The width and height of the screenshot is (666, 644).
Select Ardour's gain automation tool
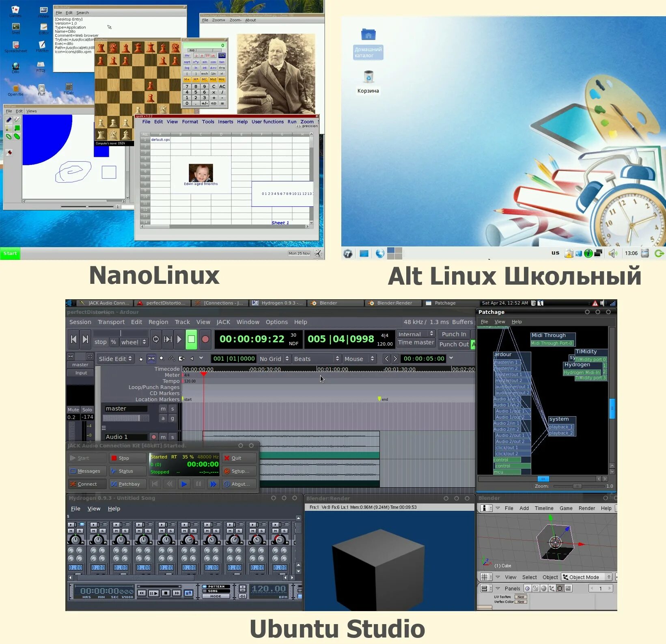coord(172,359)
